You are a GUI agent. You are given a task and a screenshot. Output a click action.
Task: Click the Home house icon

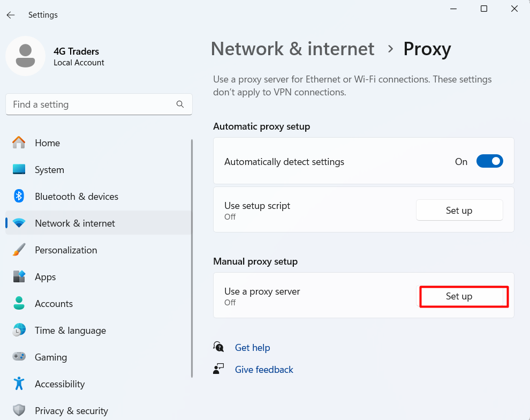pos(19,142)
